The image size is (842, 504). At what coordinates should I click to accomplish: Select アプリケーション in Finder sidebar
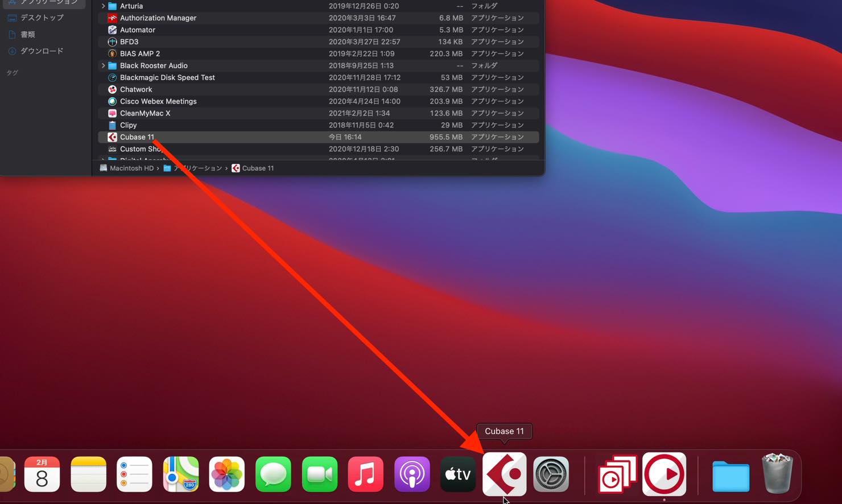pyautogui.click(x=43, y=2)
